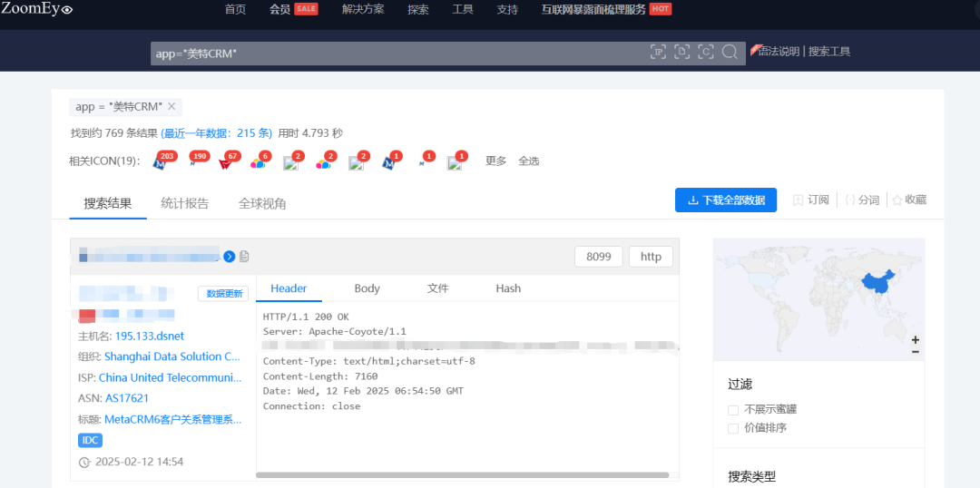
Task: Click the 收藏 favorite star button
Action: (x=909, y=200)
